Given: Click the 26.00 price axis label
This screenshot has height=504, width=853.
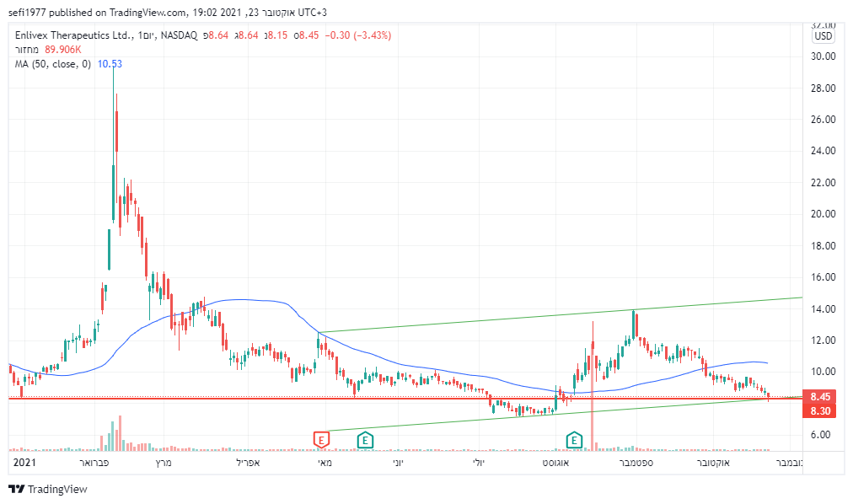Looking at the screenshot, I should pyautogui.click(x=823, y=120).
